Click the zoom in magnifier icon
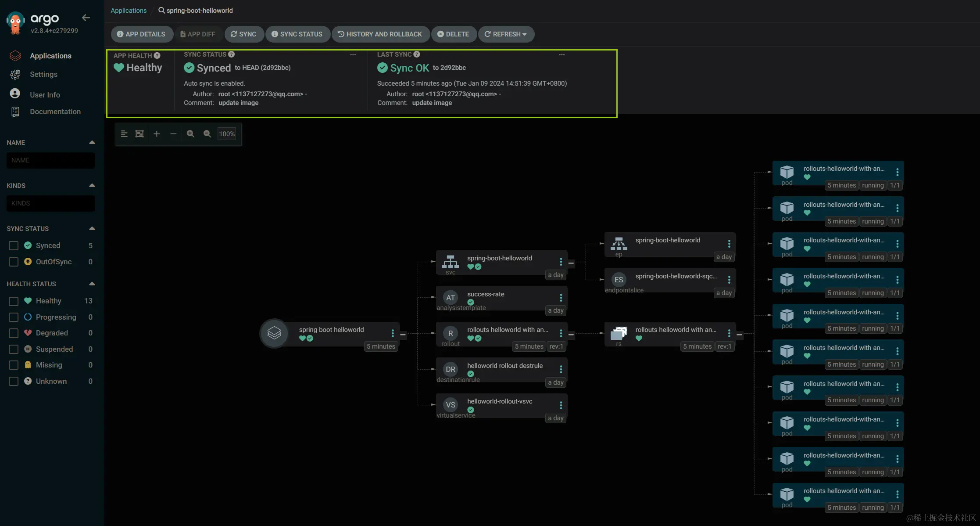The width and height of the screenshot is (980, 526). tap(190, 134)
